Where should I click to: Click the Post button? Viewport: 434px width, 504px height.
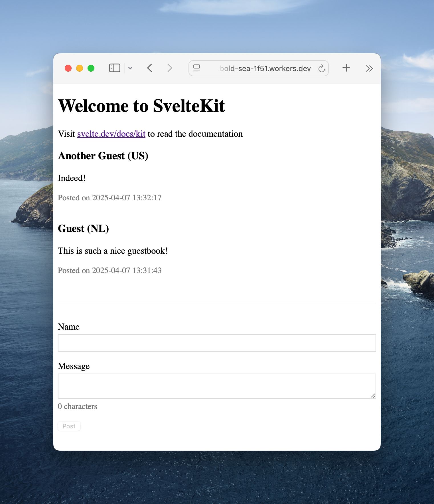point(69,426)
